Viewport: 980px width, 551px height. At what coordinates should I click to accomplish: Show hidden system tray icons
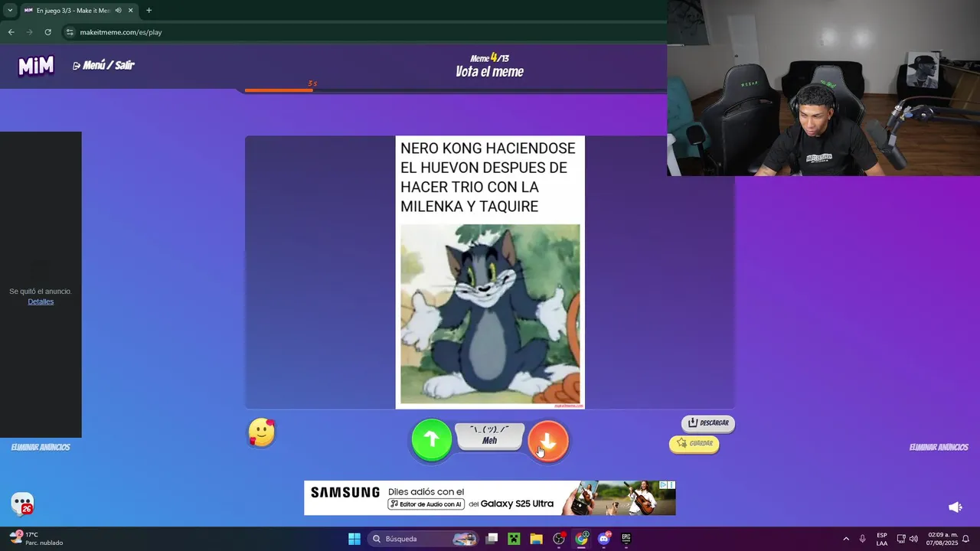pyautogui.click(x=846, y=539)
